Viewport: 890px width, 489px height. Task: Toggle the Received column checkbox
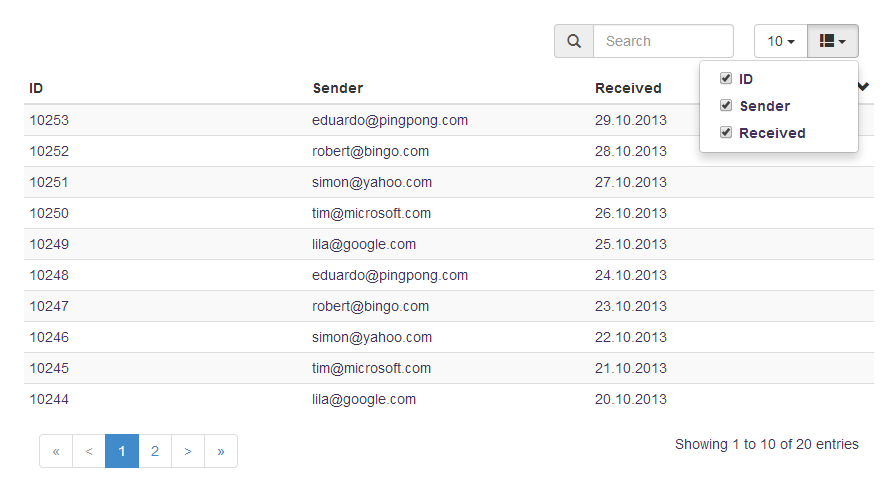click(x=726, y=133)
